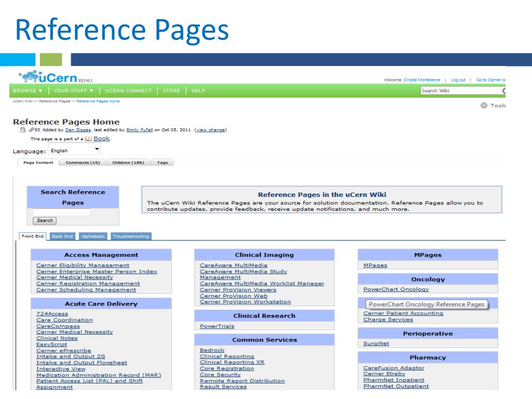The height and width of the screenshot is (399, 532).
Task: Switch to Children (186) tab
Action: (128, 163)
